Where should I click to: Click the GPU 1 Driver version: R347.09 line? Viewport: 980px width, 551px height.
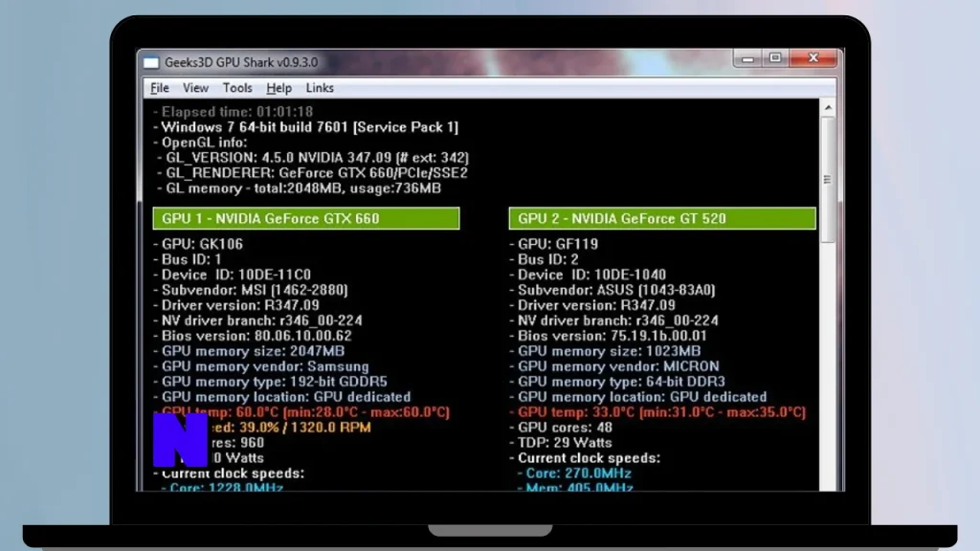236,305
